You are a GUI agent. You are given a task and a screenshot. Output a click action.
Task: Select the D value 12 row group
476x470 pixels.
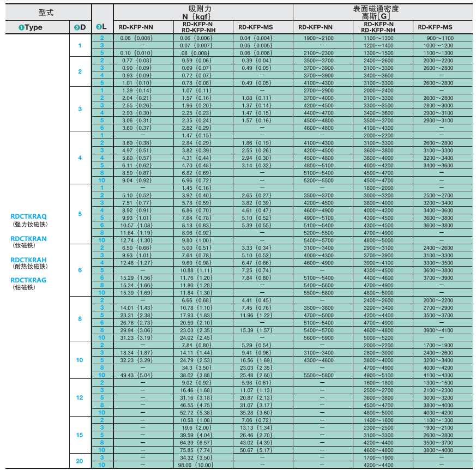tap(80, 397)
